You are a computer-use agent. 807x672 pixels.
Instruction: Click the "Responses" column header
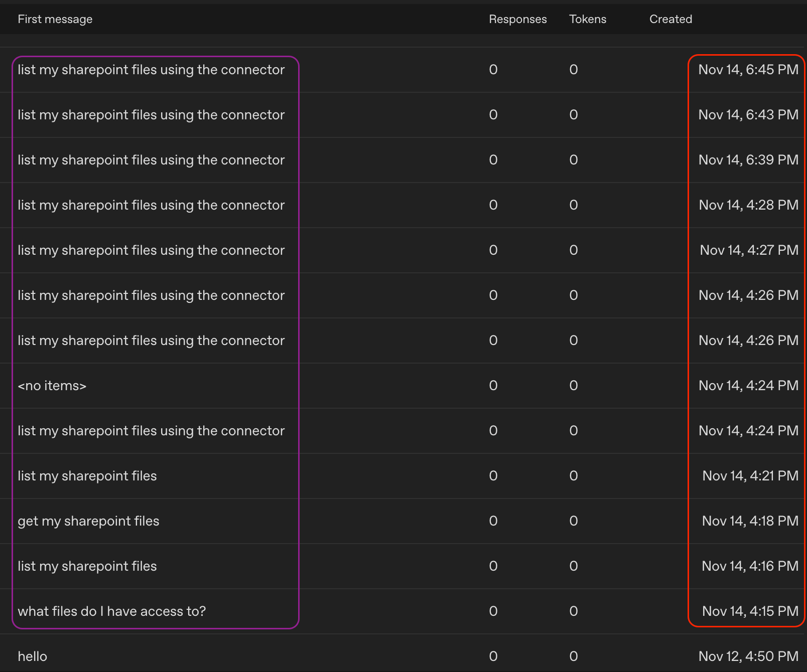tap(518, 19)
